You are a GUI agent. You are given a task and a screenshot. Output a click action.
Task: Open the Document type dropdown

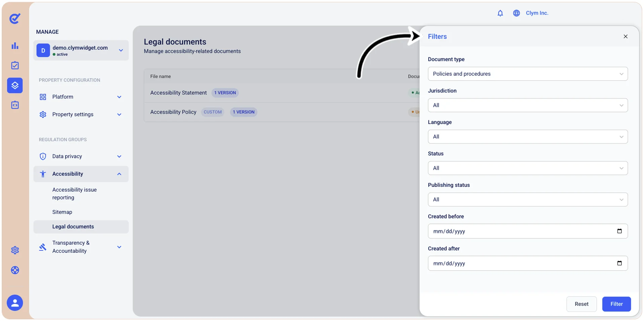(x=527, y=74)
